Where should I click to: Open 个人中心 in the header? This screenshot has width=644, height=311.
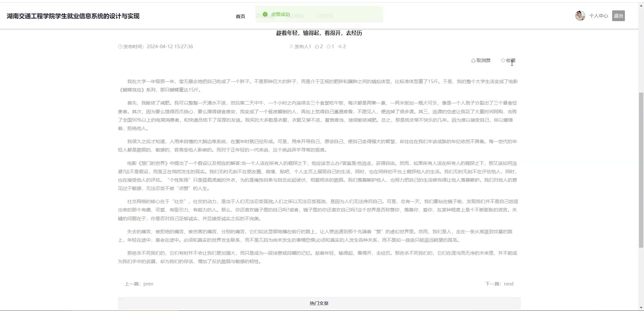(x=598, y=16)
